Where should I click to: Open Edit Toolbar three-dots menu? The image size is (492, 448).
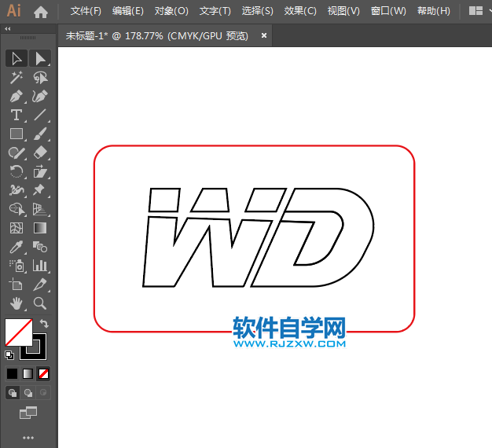pos(28,437)
